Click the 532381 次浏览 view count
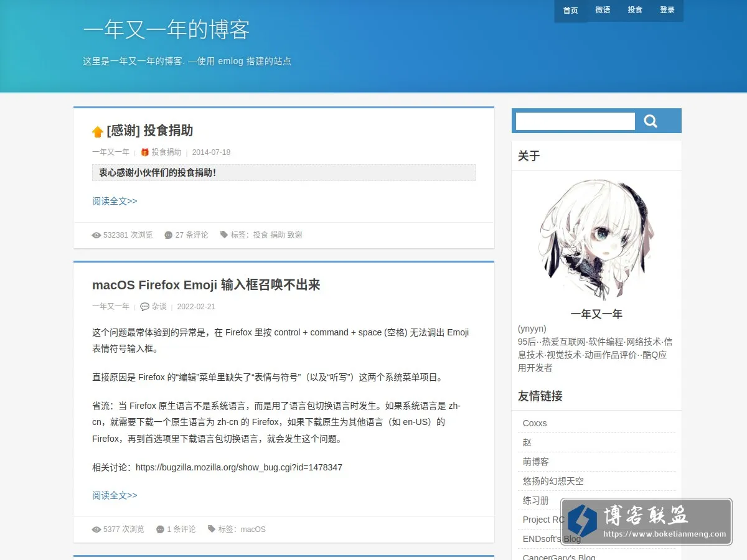 tap(128, 235)
